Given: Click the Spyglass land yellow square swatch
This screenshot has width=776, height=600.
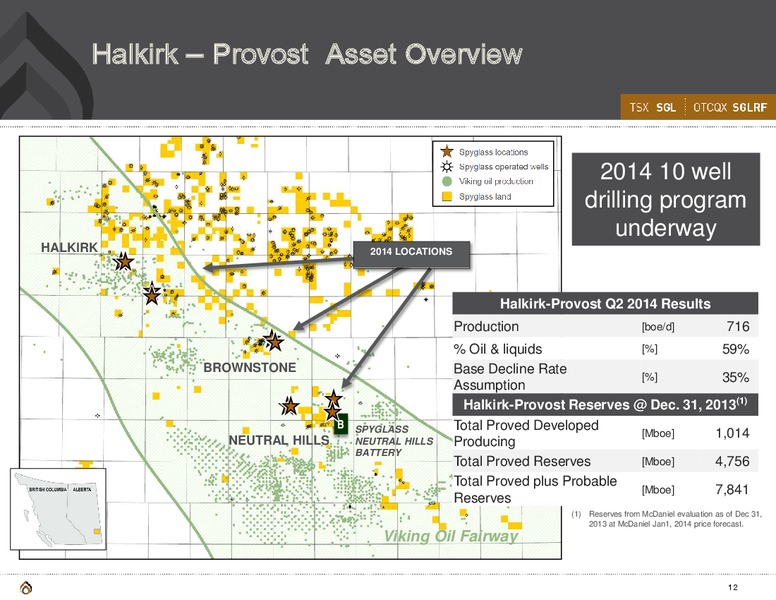Looking at the screenshot, I should 447,196.
